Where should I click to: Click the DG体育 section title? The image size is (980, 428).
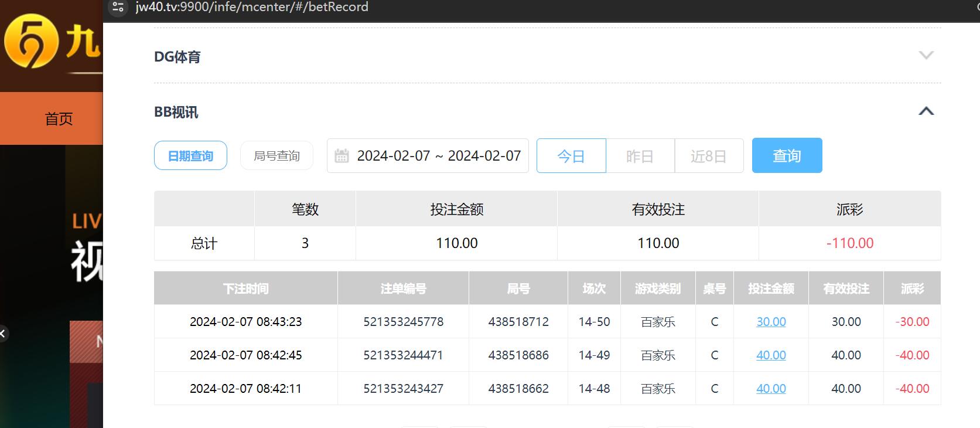pos(177,57)
